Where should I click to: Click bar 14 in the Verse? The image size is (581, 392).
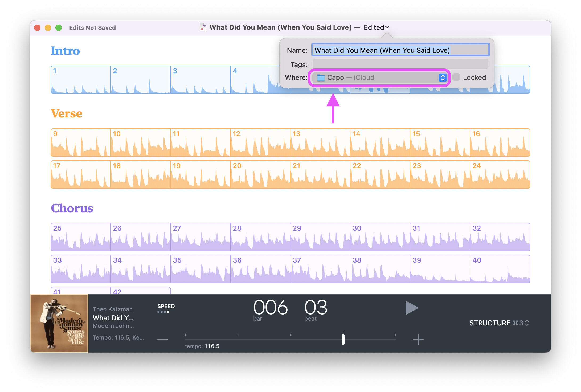pos(380,142)
